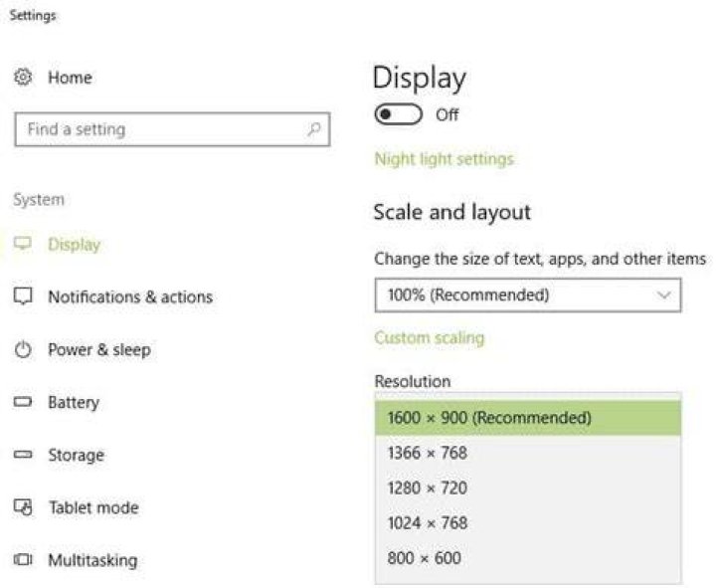The width and height of the screenshot is (716, 588).
Task: Click the Change the size of text label
Action: 540,259
